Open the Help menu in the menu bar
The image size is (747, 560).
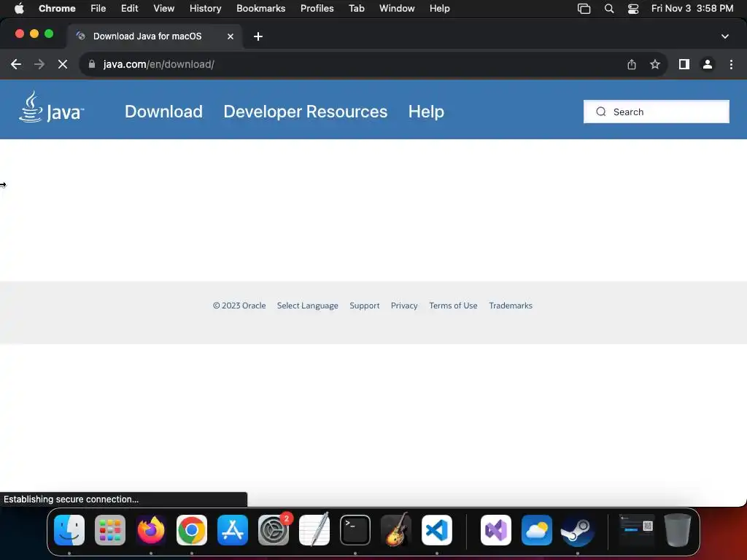click(439, 9)
